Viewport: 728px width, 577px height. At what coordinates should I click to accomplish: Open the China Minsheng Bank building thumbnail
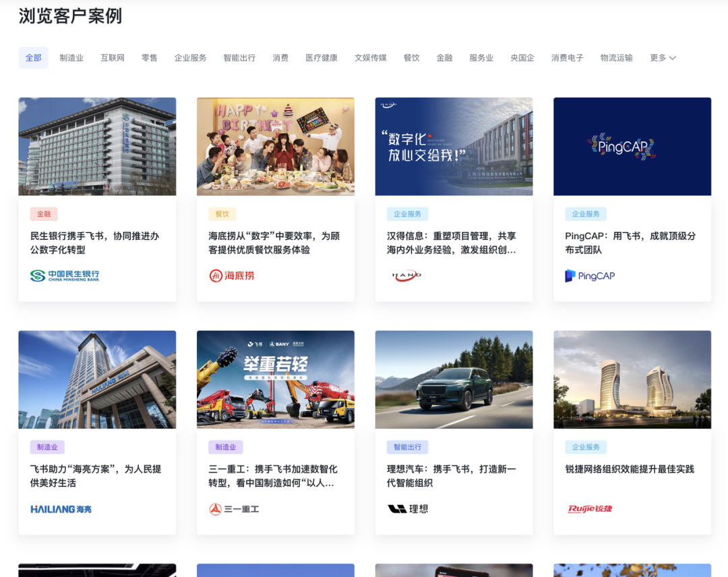click(x=97, y=146)
